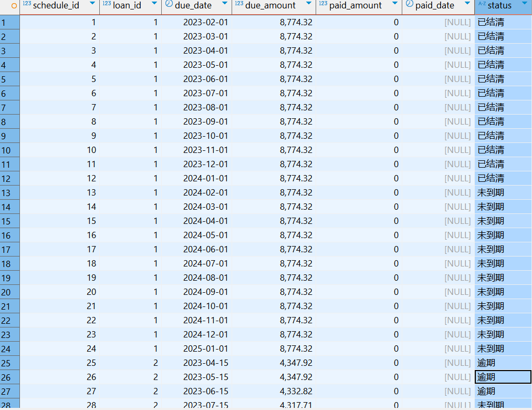Expand the status column dropdown arrow
The width and height of the screenshot is (532, 410).
524,5
